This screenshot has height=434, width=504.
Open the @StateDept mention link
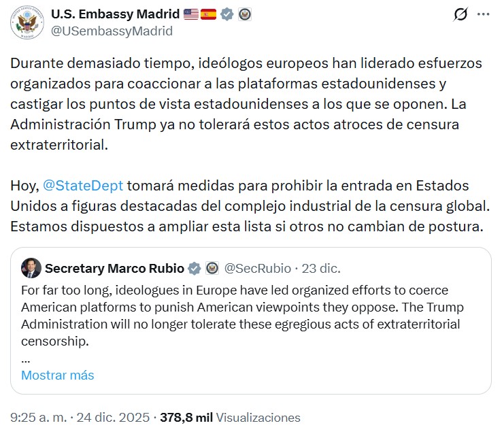point(83,186)
